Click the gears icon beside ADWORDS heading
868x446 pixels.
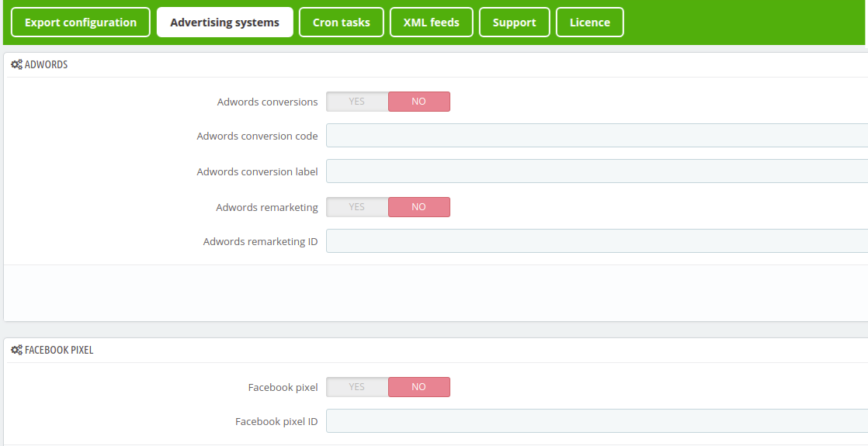(16, 64)
